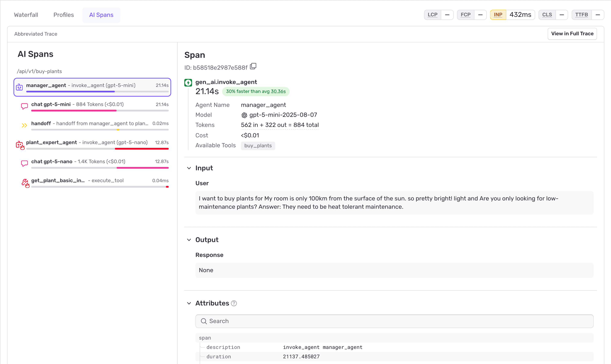611x364 pixels.
Task: Switch to the Profiles tab
Action: (64, 15)
